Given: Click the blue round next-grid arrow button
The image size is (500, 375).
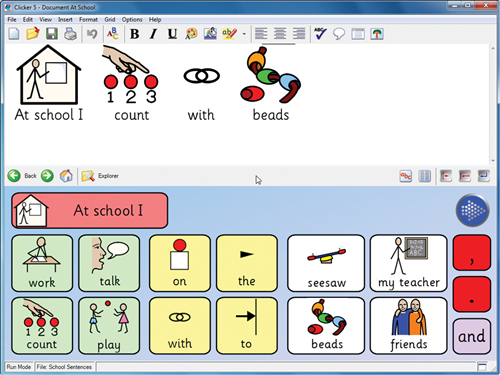Looking at the screenshot, I should tap(472, 210).
